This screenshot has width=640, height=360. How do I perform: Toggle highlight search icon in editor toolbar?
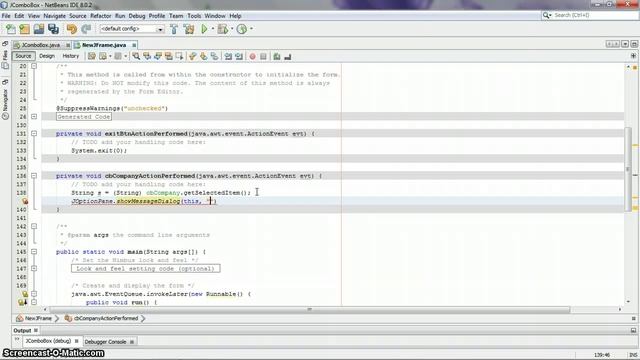point(168,56)
